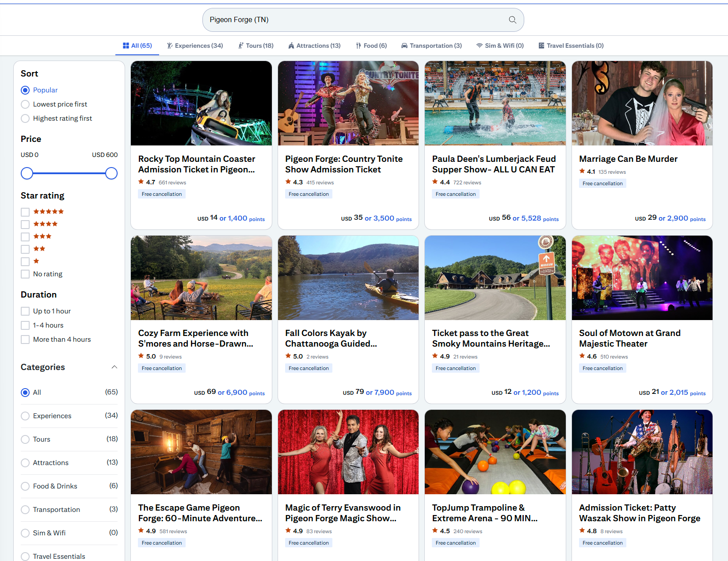Image resolution: width=728 pixels, height=561 pixels.
Task: Select Food & Drinks category
Action: point(25,486)
